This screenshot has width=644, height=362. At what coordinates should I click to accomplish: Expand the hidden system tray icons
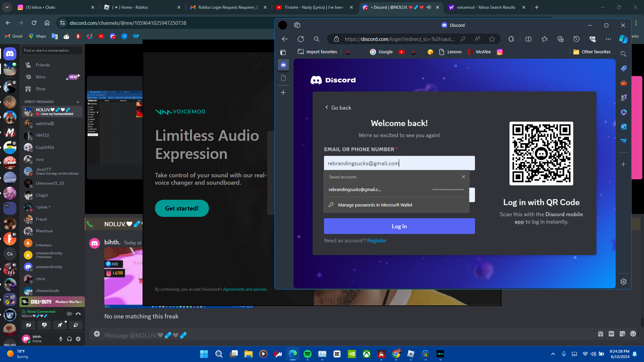[x=553, y=354]
